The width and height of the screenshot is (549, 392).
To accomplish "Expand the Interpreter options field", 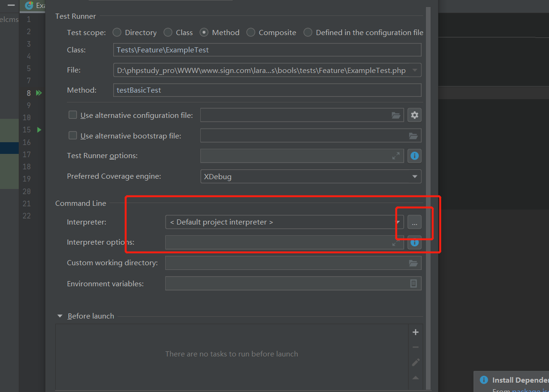I will pos(395,243).
